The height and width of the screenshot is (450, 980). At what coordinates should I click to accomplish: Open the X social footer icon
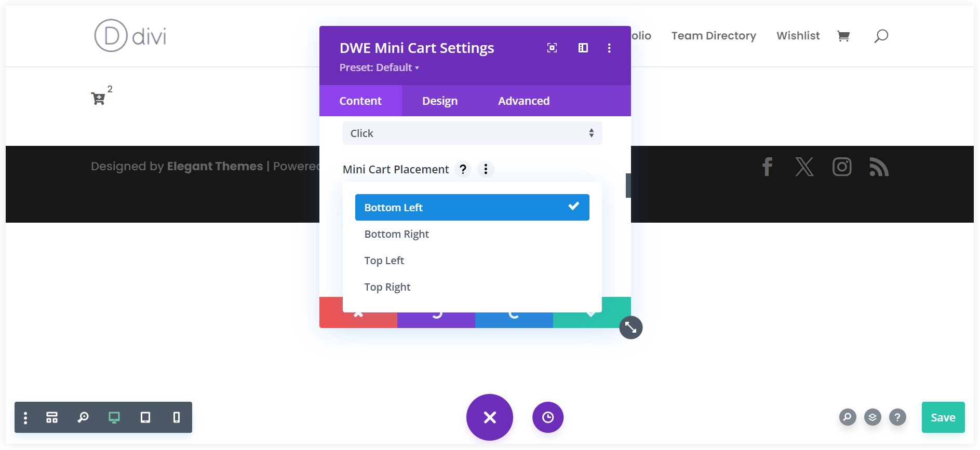pos(804,167)
